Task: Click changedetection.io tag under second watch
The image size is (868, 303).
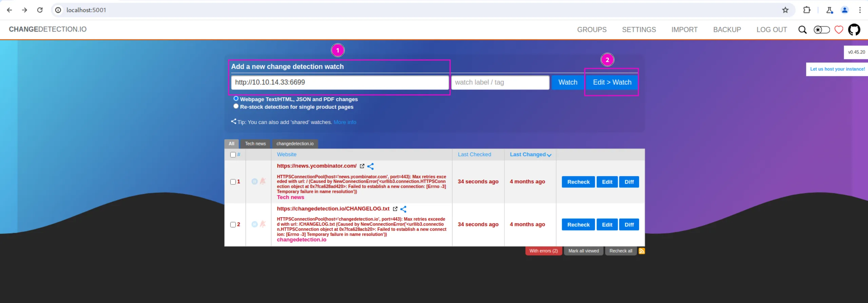Action: coord(302,240)
